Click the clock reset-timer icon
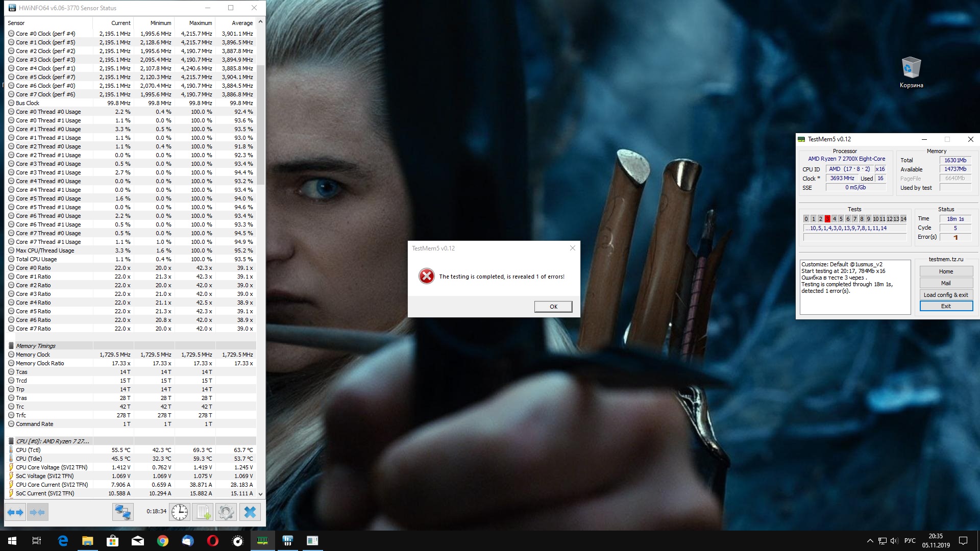This screenshot has width=980, height=551. pyautogui.click(x=180, y=512)
